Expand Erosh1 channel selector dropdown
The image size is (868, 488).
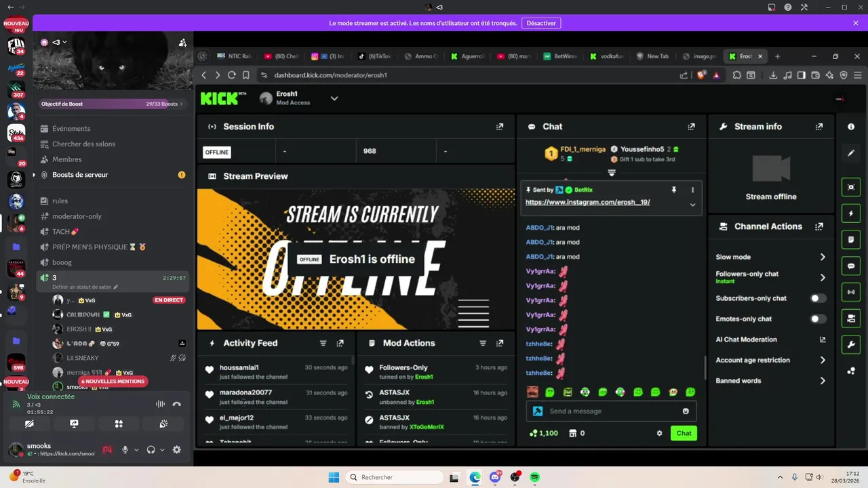point(334,98)
